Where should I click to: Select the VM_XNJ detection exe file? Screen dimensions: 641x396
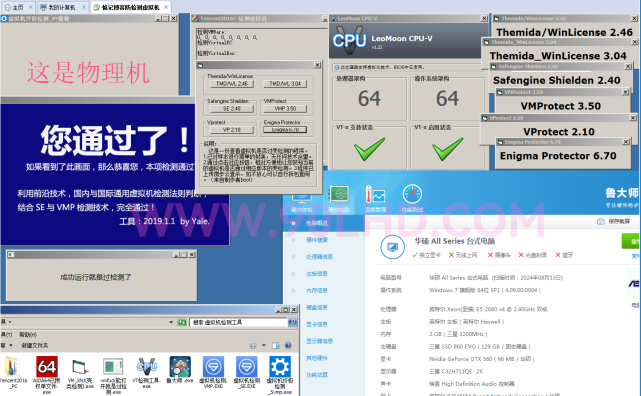80,367
